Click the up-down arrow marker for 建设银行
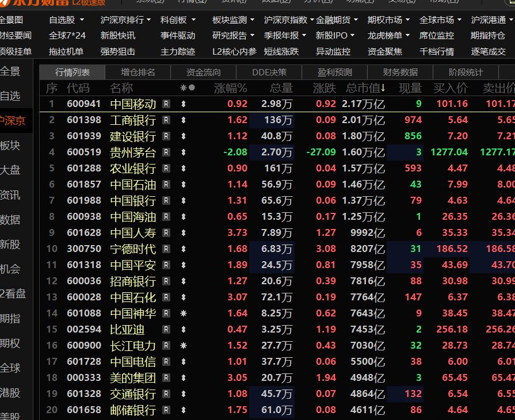 point(184,136)
